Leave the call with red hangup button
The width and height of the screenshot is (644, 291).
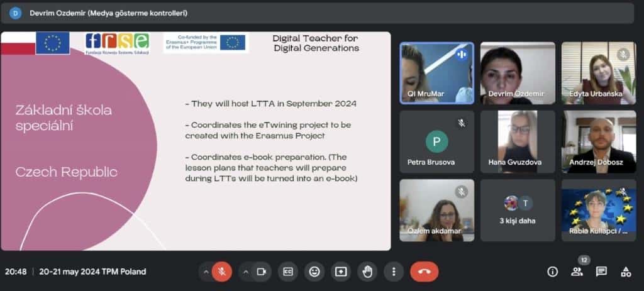pos(425,272)
